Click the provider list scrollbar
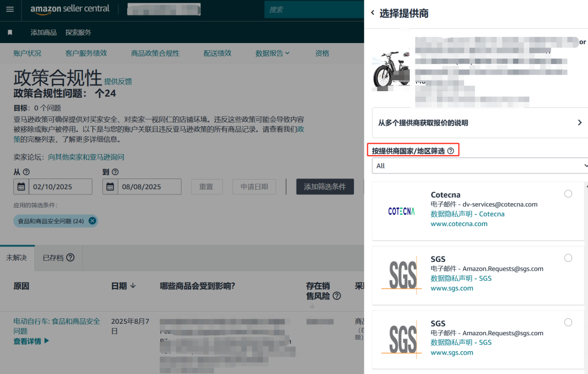 coord(585,249)
